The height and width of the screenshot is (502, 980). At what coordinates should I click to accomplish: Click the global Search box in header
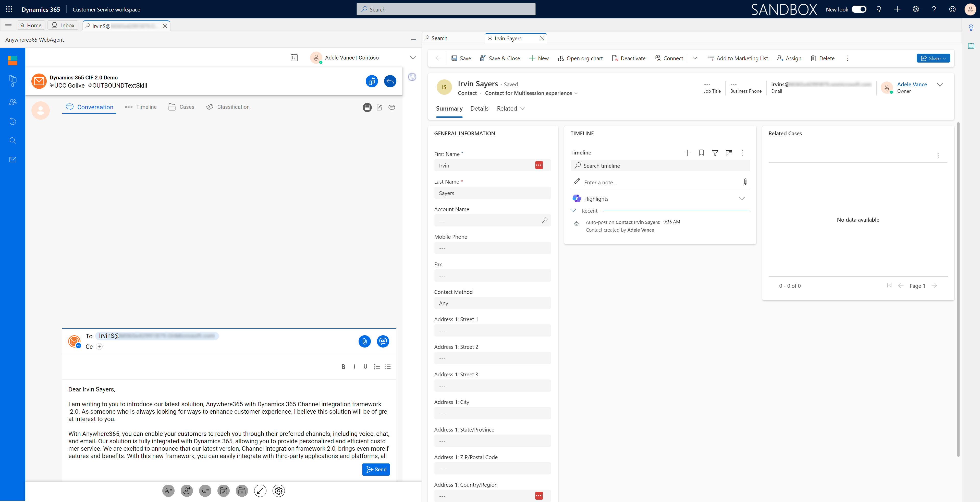(446, 9)
